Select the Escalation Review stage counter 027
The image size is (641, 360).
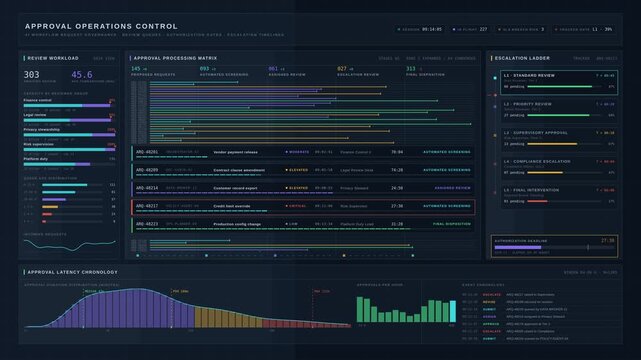[x=342, y=69]
